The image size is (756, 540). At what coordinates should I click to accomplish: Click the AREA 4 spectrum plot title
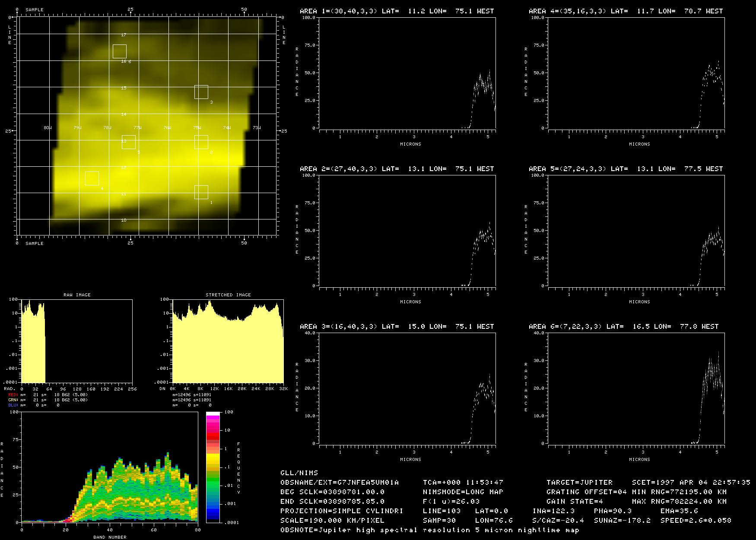pyautogui.click(x=626, y=11)
